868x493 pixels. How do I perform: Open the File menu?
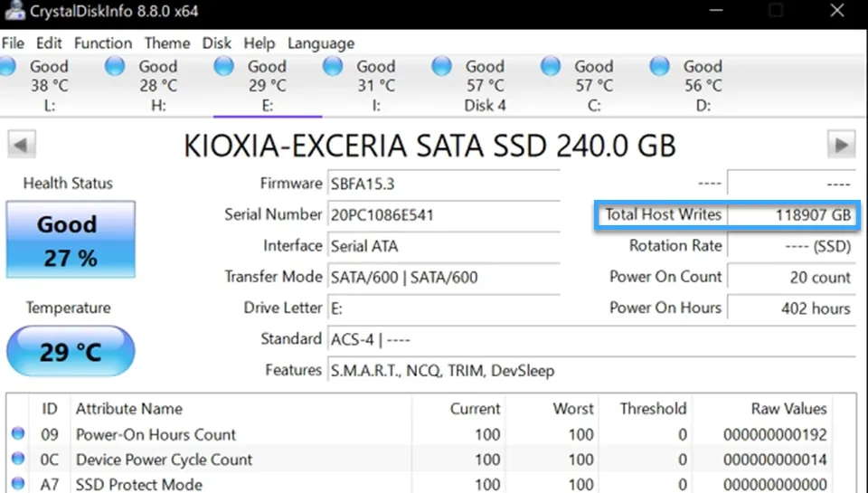(x=13, y=43)
